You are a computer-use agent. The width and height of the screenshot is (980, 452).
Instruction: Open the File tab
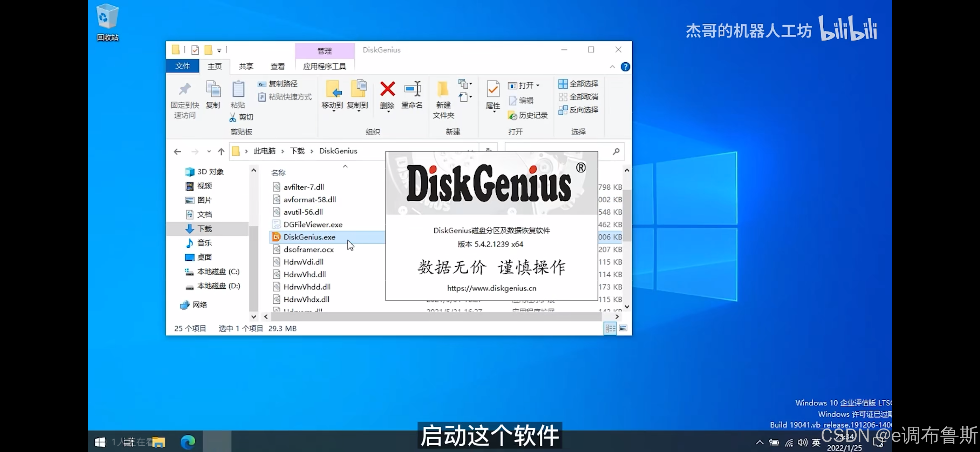183,66
